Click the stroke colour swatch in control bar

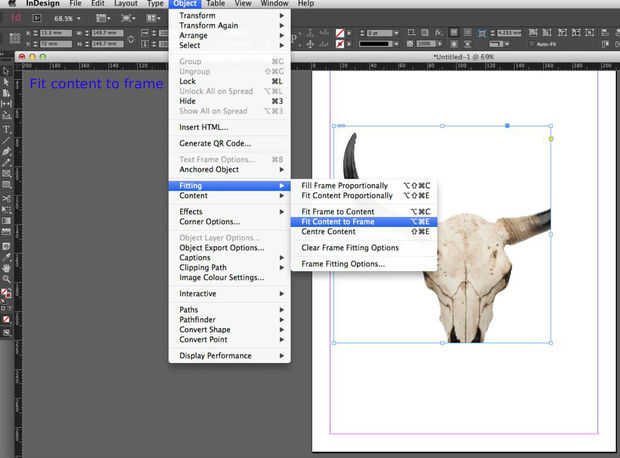coord(340,44)
